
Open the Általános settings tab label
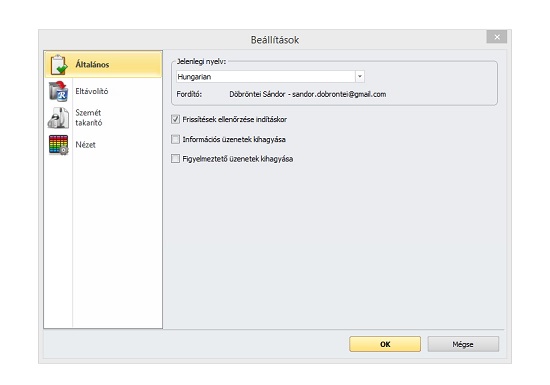point(92,65)
